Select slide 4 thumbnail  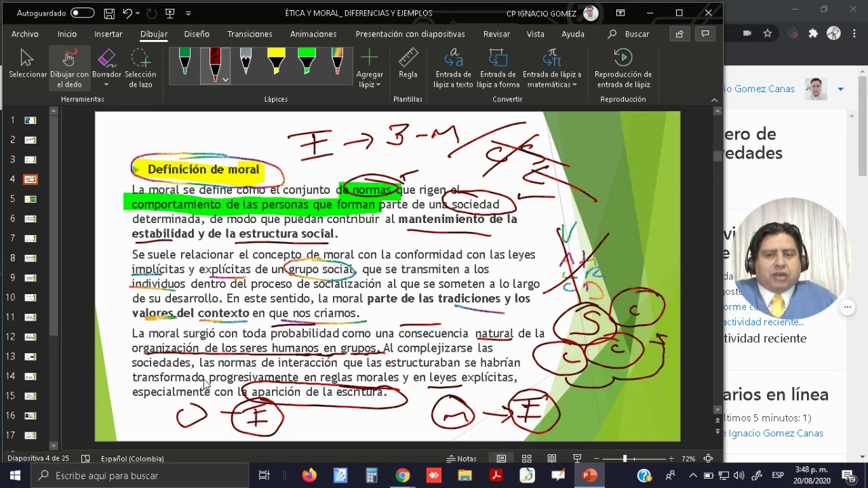pyautogui.click(x=31, y=179)
